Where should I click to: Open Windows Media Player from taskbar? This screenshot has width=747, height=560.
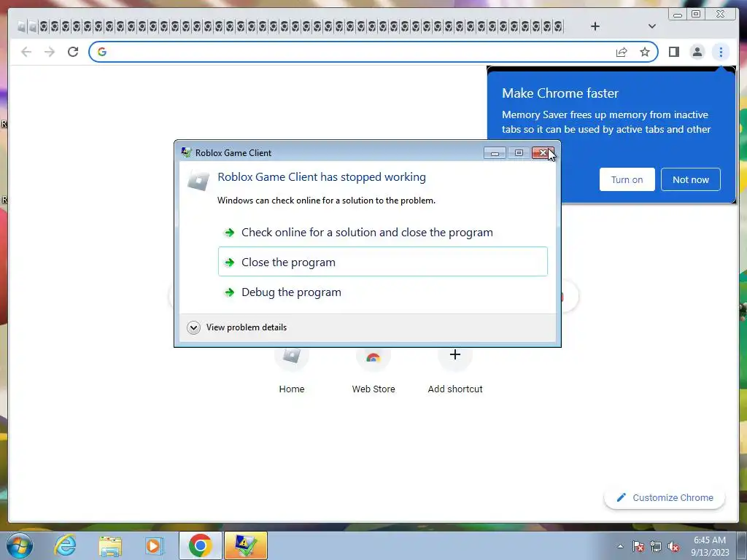pos(154,545)
